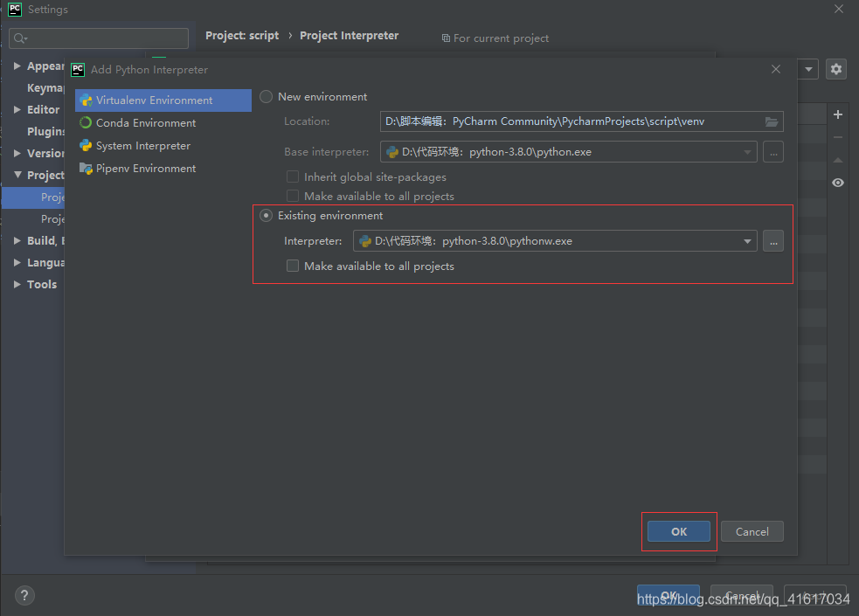Open the Base interpreter dropdown
Image resolution: width=859 pixels, height=616 pixels.
747,152
